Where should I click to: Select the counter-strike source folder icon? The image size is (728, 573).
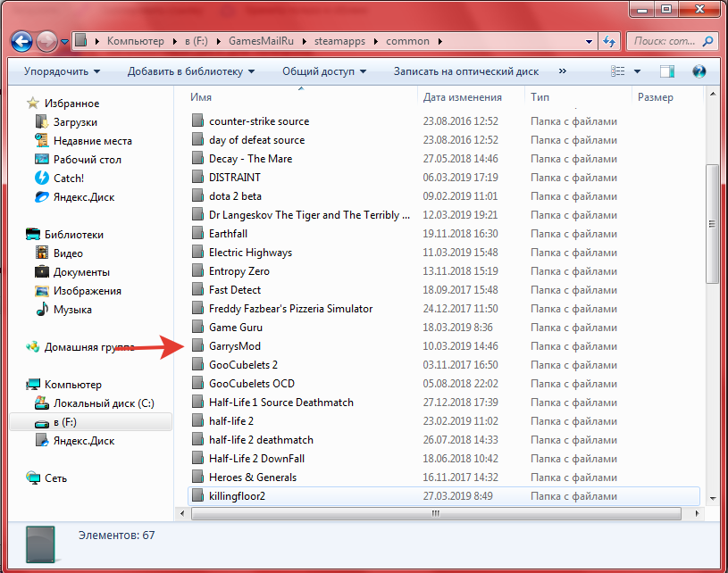point(197,120)
